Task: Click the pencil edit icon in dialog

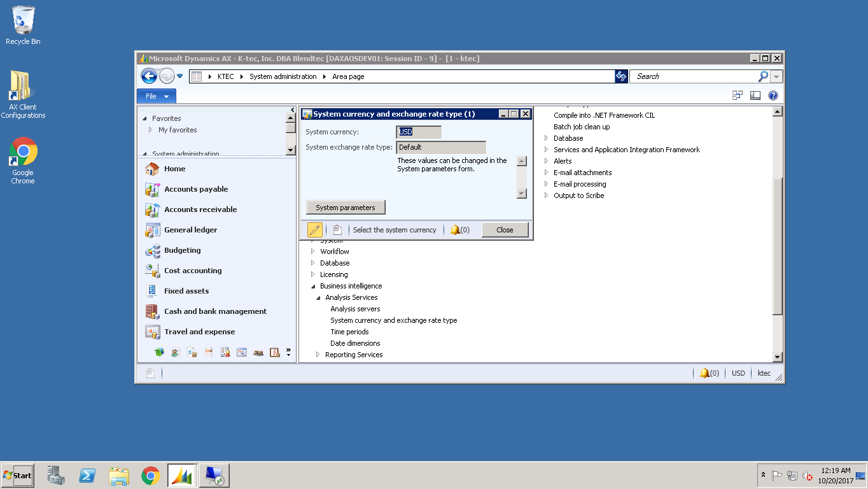Action: coord(314,230)
